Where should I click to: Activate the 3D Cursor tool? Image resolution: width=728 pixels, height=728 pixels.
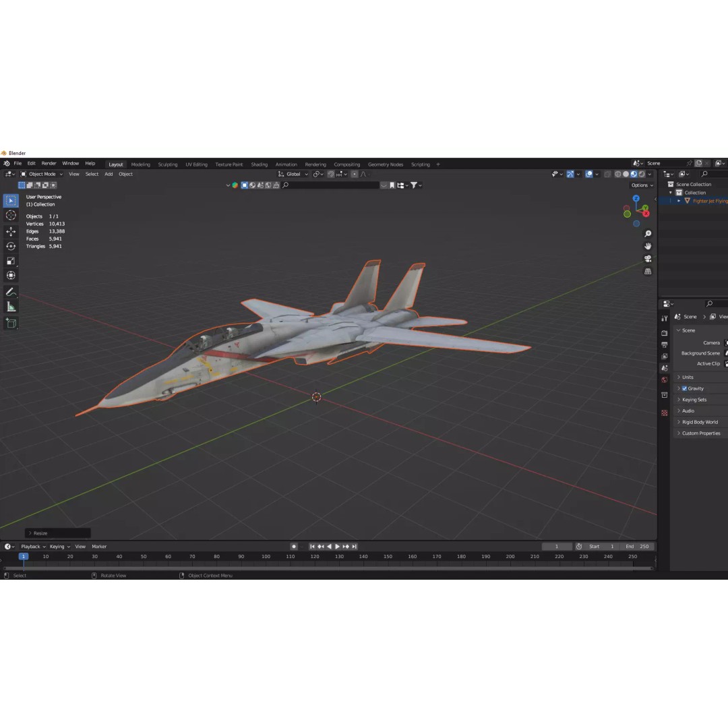coord(11,216)
